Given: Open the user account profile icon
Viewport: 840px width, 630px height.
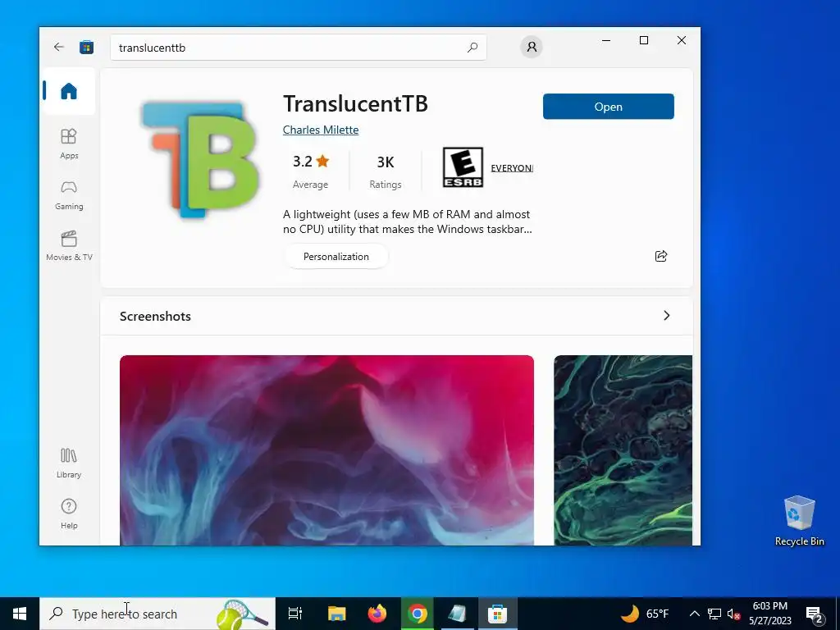Looking at the screenshot, I should (x=532, y=47).
